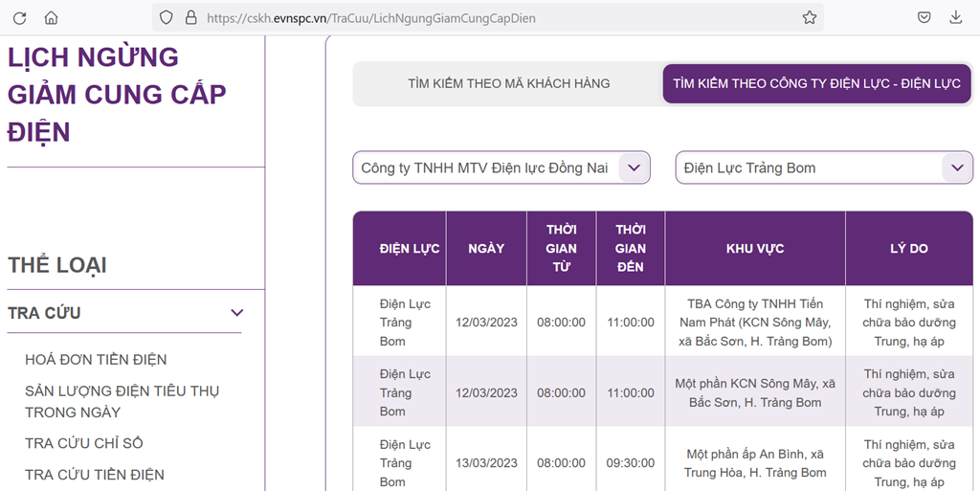Select TÌM KIẾM THEO CÔNG TY ĐIỆN LỰC tab
This screenshot has height=491, width=980.
(817, 83)
